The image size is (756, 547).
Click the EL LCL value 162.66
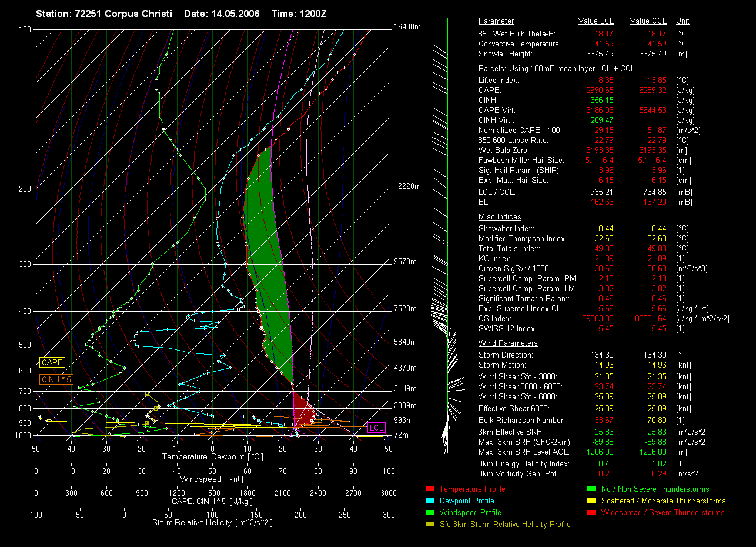coord(602,202)
